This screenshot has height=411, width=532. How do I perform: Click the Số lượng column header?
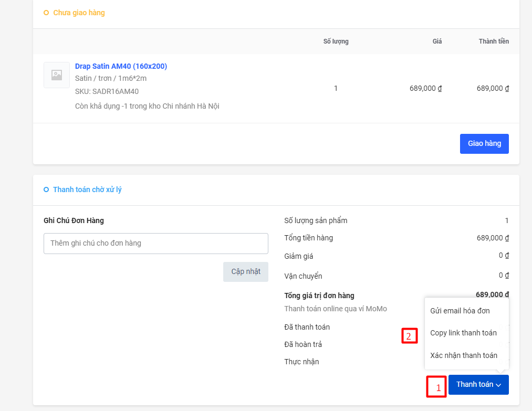pos(336,41)
